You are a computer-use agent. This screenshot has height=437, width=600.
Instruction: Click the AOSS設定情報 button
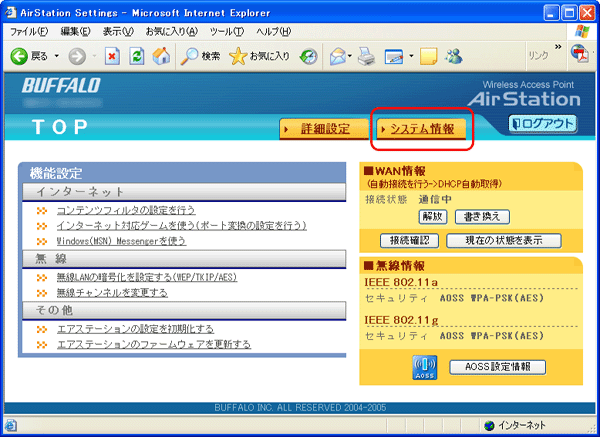(x=497, y=367)
